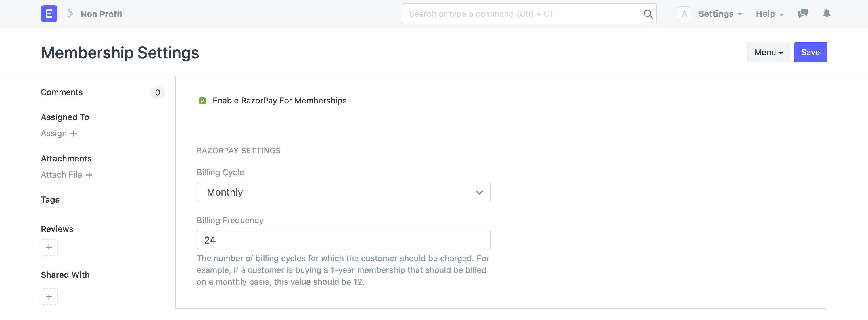Screen dimensions: 868x320
Task: Click plus box under Shared With
Action: [x=49, y=297]
